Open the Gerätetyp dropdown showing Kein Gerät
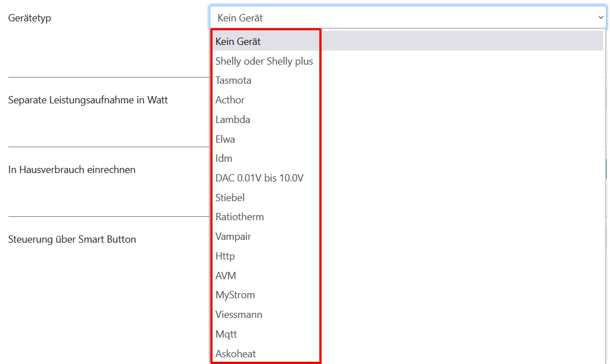Screen dimensions: 610x364 pyautogui.click(x=408, y=17)
